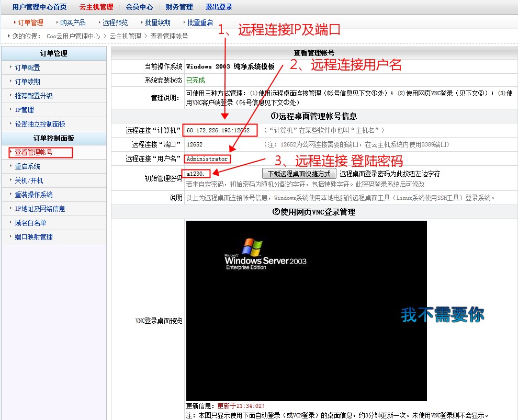Open 端口映射管理 in the sidebar
The height and width of the screenshot is (420, 518).
tap(33, 237)
